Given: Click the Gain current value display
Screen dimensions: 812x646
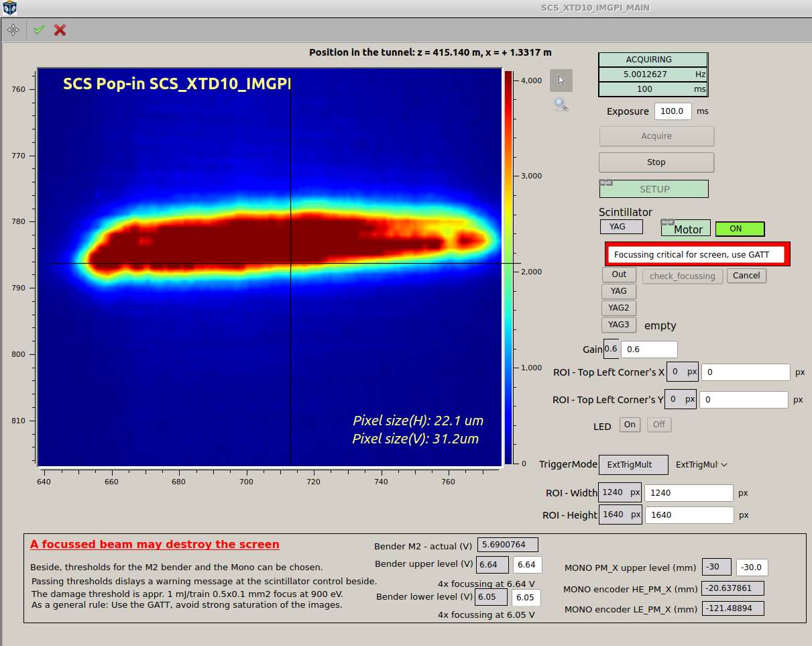Looking at the screenshot, I should coord(611,349).
